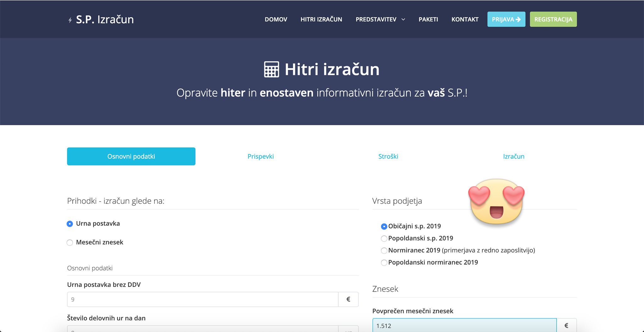Click the 'Število delovnih ur na dan' label
644x332 pixels.
pyautogui.click(x=106, y=318)
